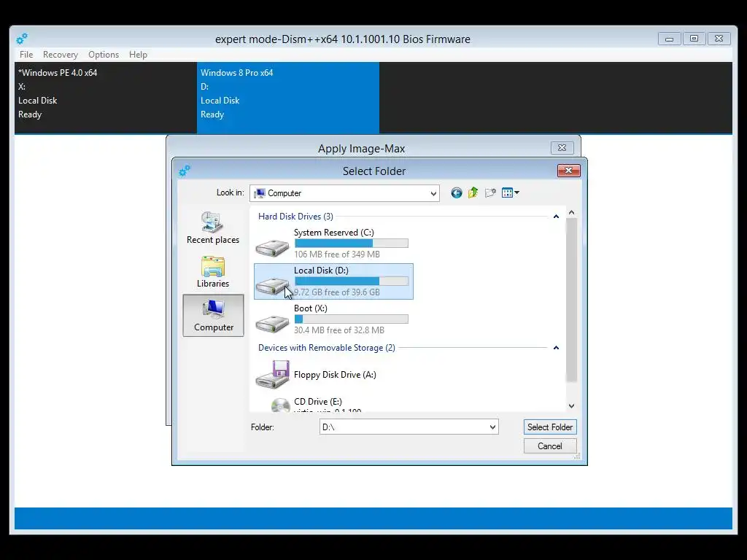Open the View Menu icon dropdown
The height and width of the screenshot is (560, 747).
(510, 192)
